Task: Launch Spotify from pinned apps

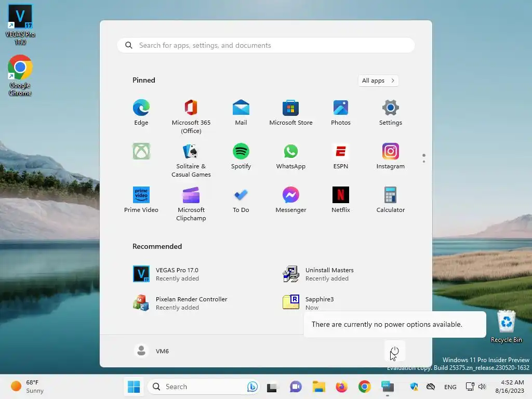Action: point(241,156)
